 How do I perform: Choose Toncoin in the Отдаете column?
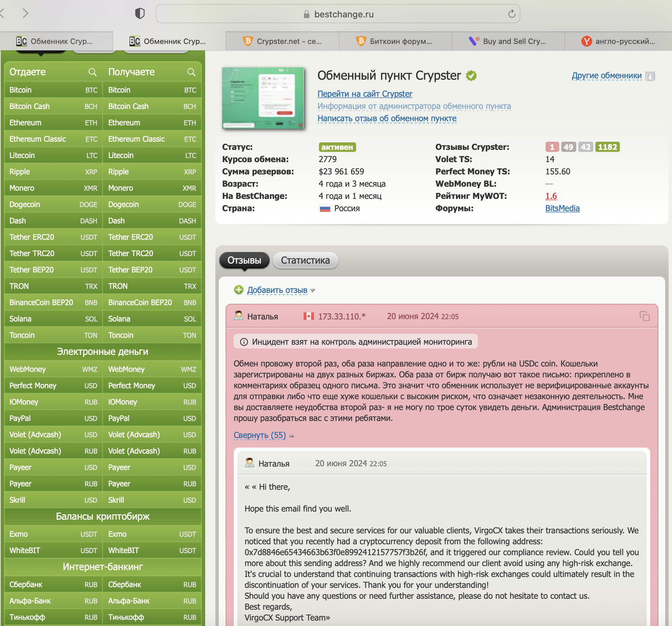(x=54, y=335)
